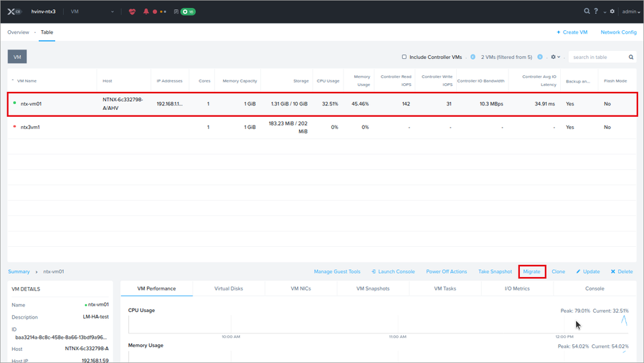Image resolution: width=644 pixels, height=363 pixels.
Task: Open global search magnifier icon
Action: 587,11
